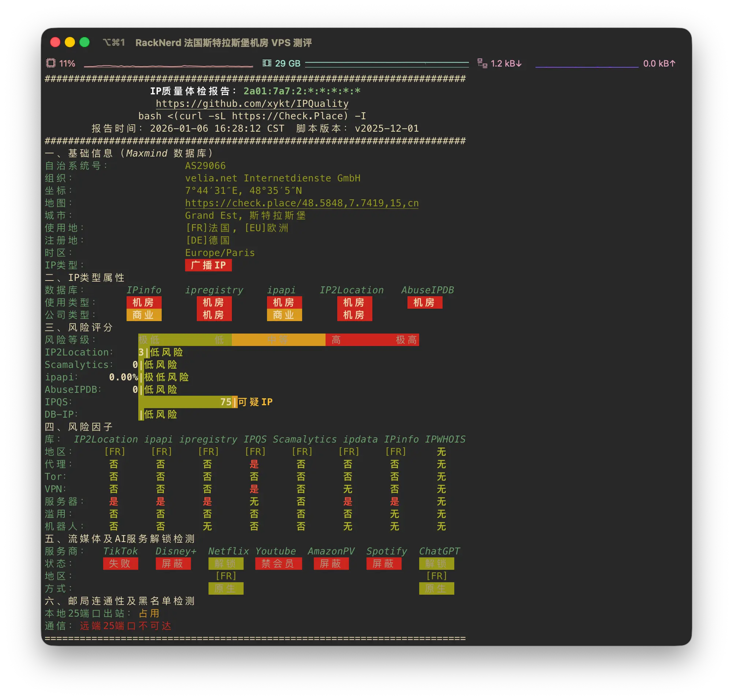Open the check.place coordinates map link
The image size is (733, 700).
point(301,203)
